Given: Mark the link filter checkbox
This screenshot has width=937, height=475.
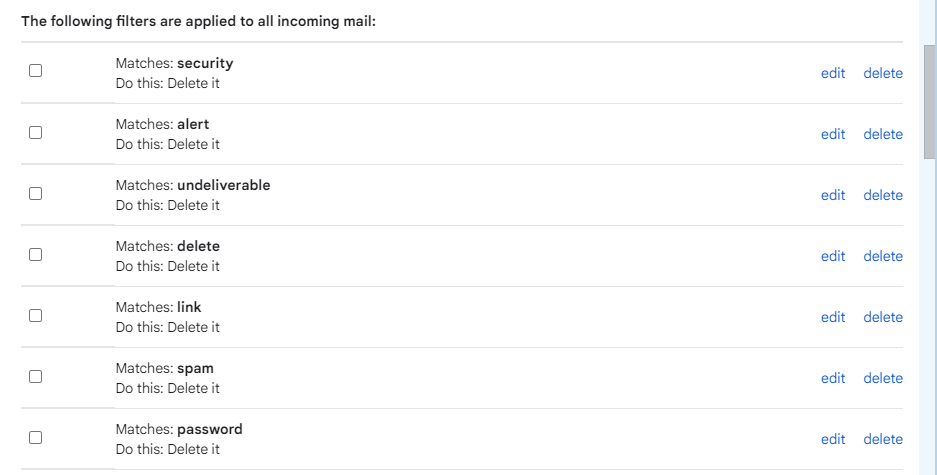Looking at the screenshot, I should [36, 315].
